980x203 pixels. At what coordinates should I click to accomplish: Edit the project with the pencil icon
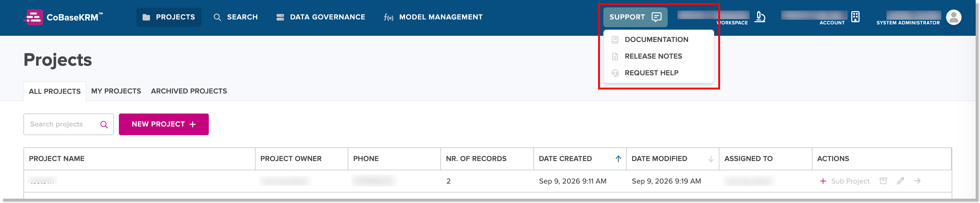coord(900,181)
